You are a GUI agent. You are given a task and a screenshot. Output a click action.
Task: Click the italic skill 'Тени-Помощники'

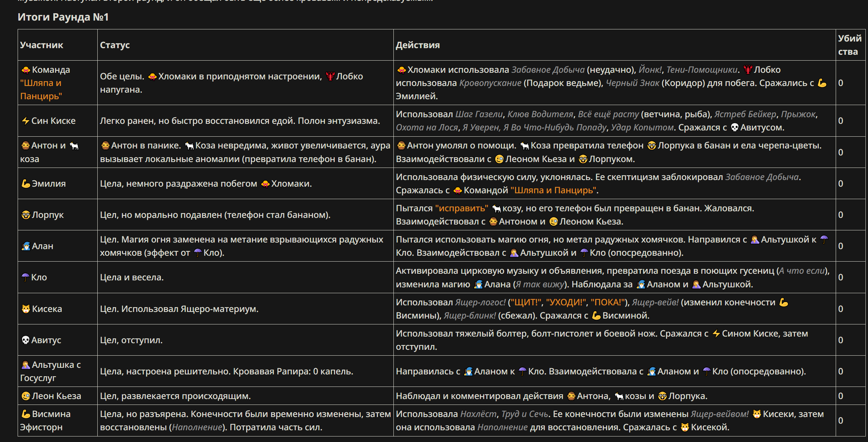click(x=702, y=70)
